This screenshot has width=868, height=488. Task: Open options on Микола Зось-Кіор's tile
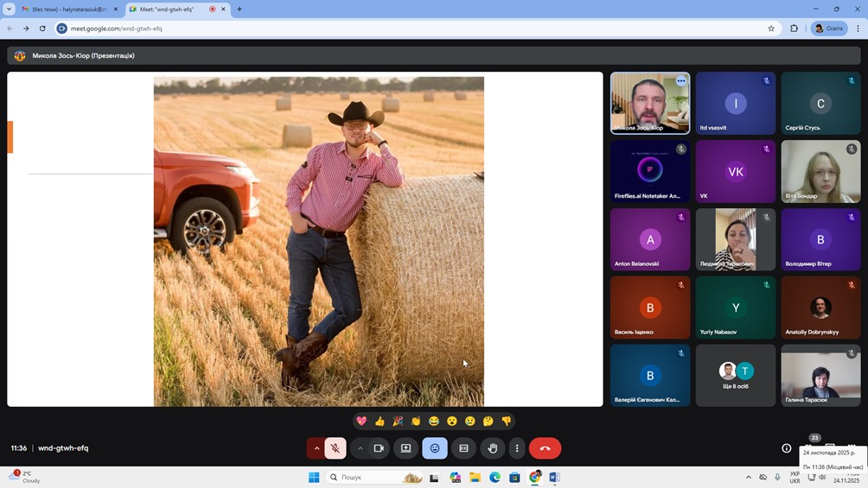681,81
